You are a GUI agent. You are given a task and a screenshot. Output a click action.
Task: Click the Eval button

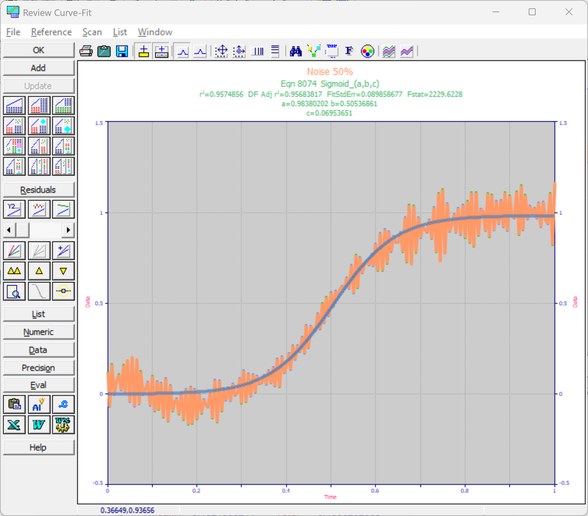[38, 385]
